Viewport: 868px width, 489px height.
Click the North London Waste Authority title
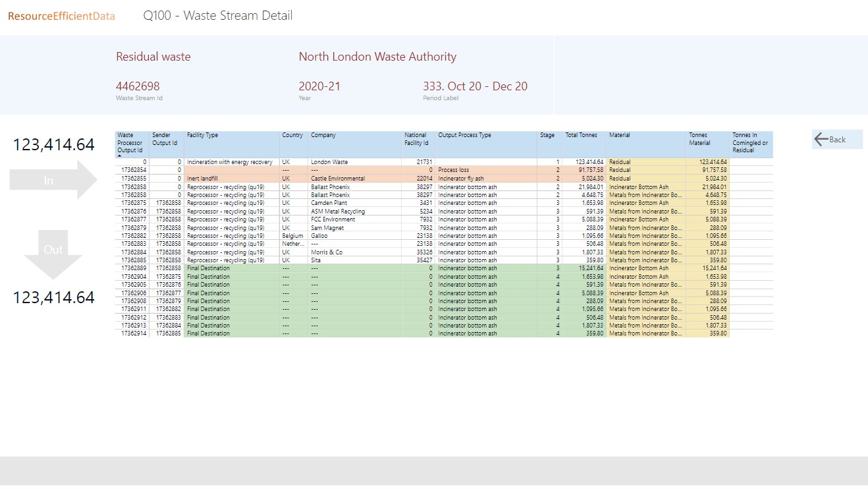tap(377, 57)
